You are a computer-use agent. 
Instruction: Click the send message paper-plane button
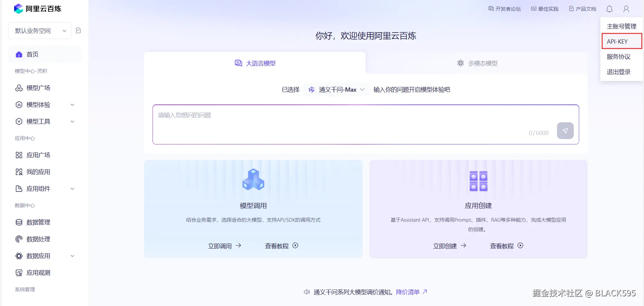tap(565, 131)
